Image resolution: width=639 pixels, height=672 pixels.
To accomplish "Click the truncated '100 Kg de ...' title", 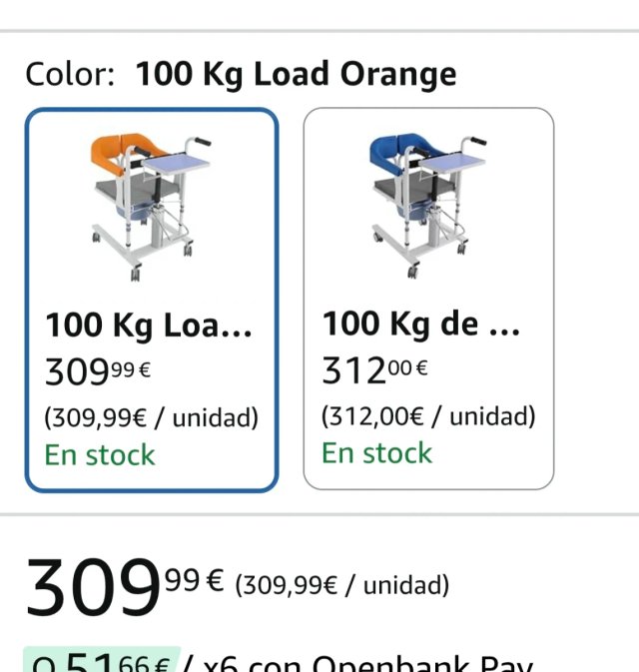I will [x=421, y=325].
